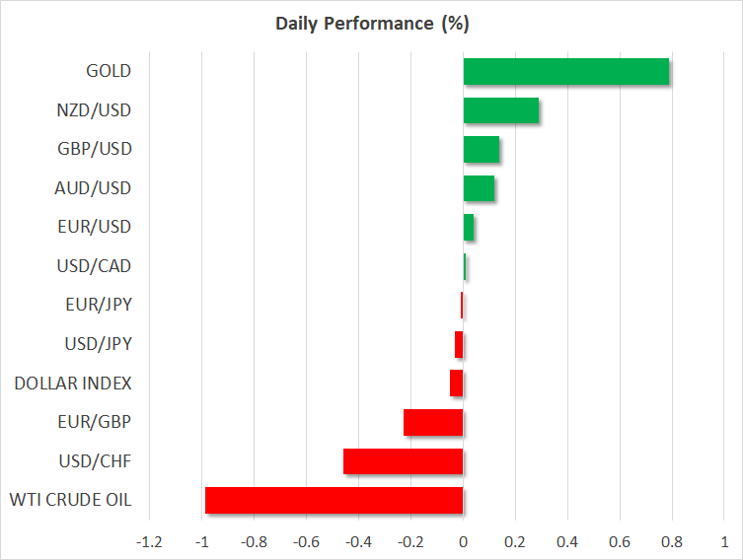Screen dimensions: 743x560
Task: Click the USD/JPY category label
Action: [97, 344]
